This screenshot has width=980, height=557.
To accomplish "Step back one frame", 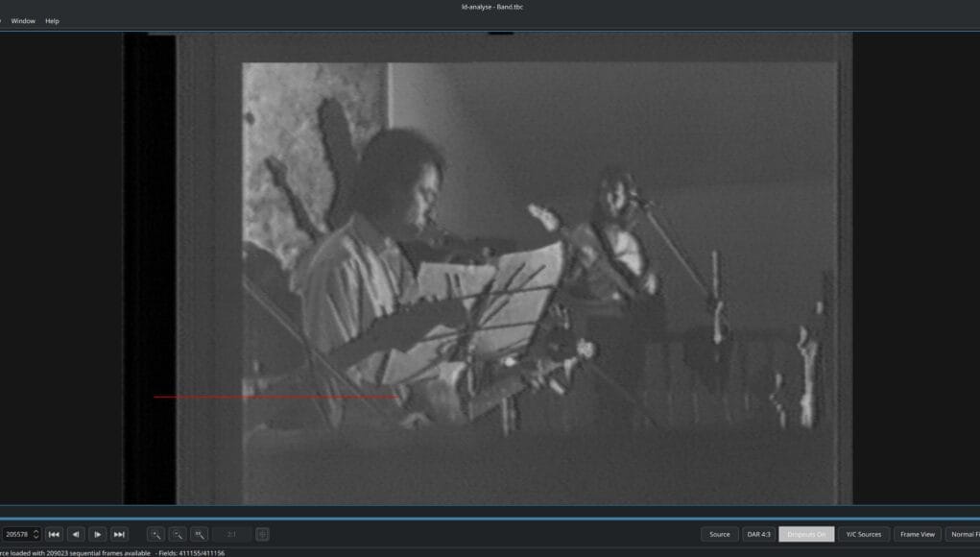I will [76, 534].
